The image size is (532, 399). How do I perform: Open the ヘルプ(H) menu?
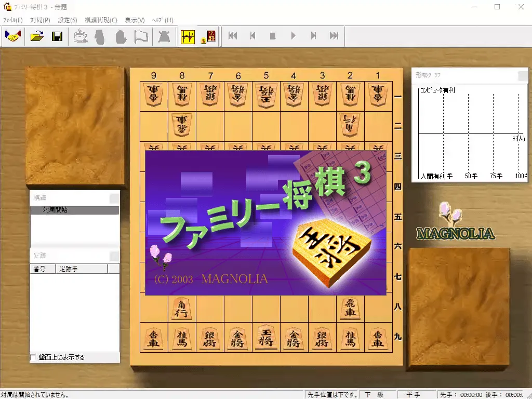tap(162, 20)
